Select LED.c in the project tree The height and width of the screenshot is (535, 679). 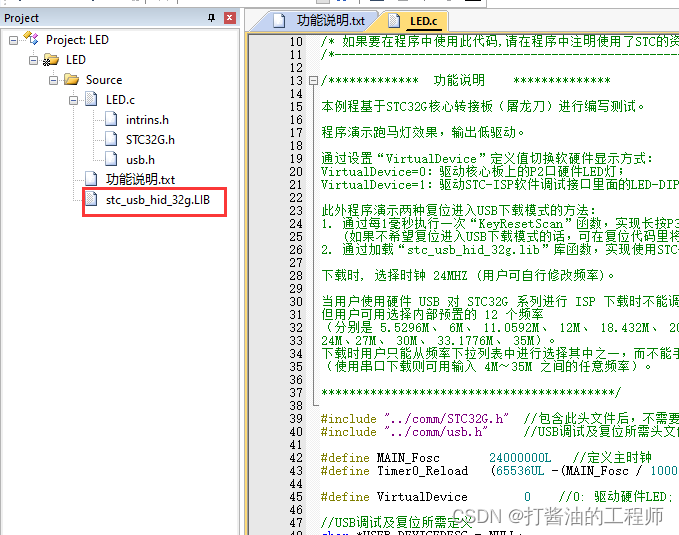coord(120,100)
